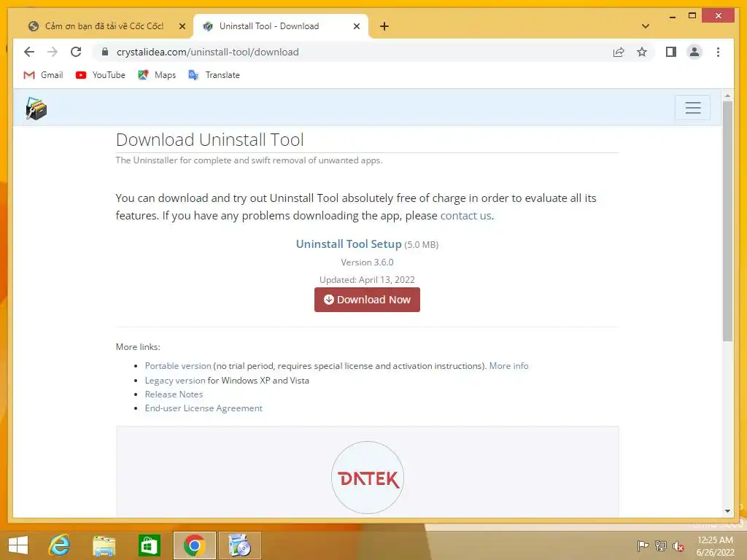747x560 pixels.
Task: Share this page icon in address bar
Action: [619, 52]
